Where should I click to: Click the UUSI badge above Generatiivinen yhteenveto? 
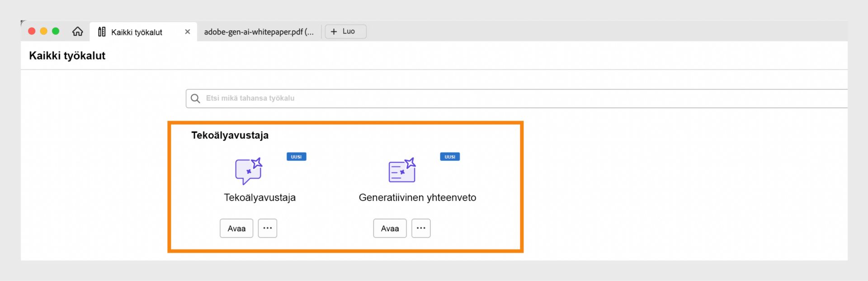tap(450, 157)
